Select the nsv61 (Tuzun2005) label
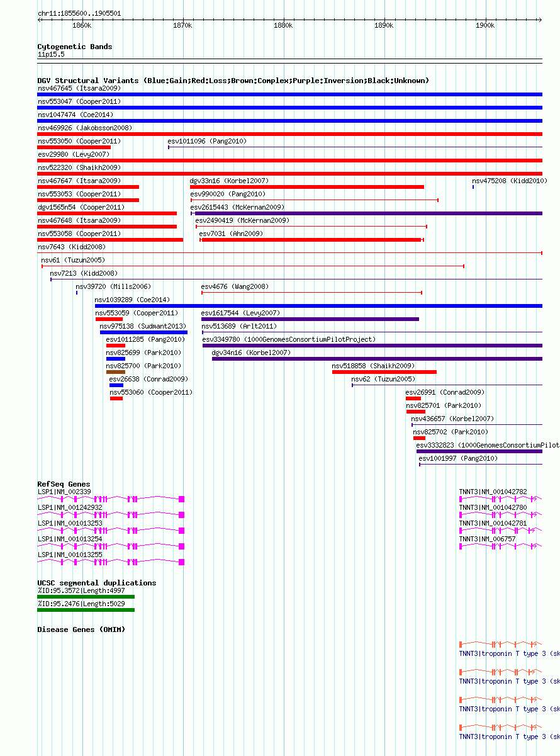 pyautogui.click(x=73, y=260)
